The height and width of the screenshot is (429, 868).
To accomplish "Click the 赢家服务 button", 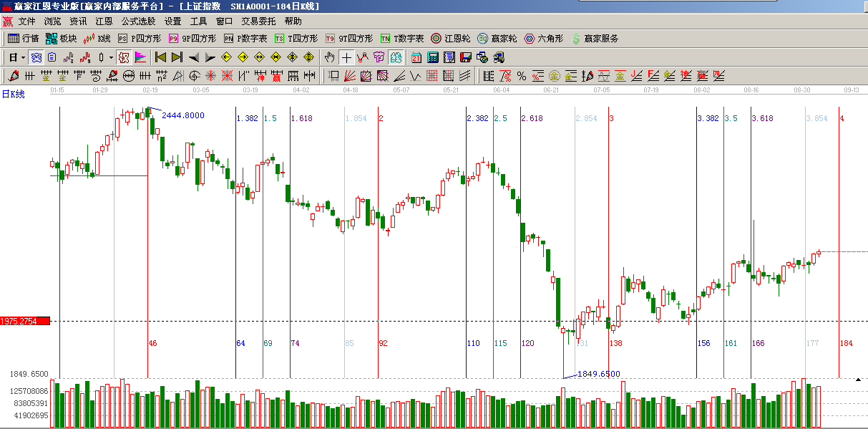I will (595, 39).
